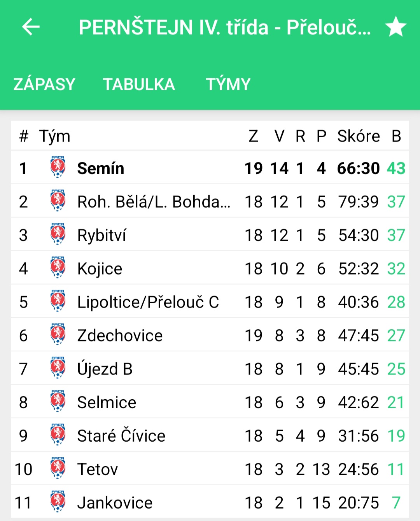Open the TÝMY tab
Screen dimensions: 420x521
[x=228, y=84]
